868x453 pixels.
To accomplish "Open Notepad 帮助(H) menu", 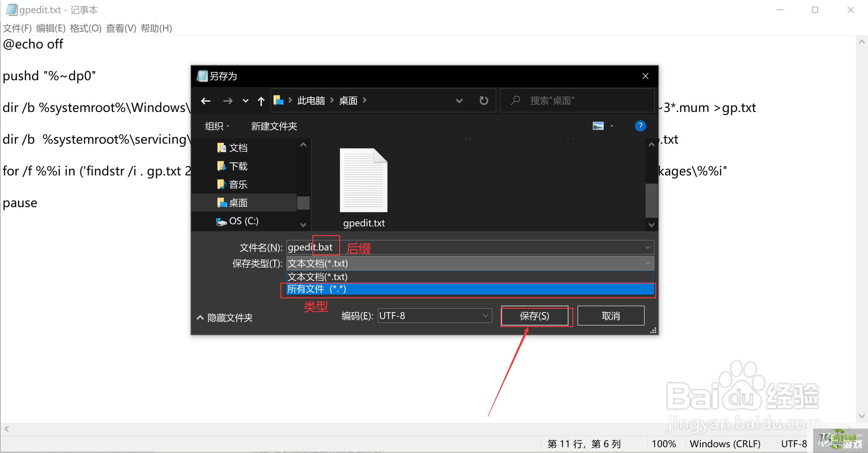I will pyautogui.click(x=156, y=28).
